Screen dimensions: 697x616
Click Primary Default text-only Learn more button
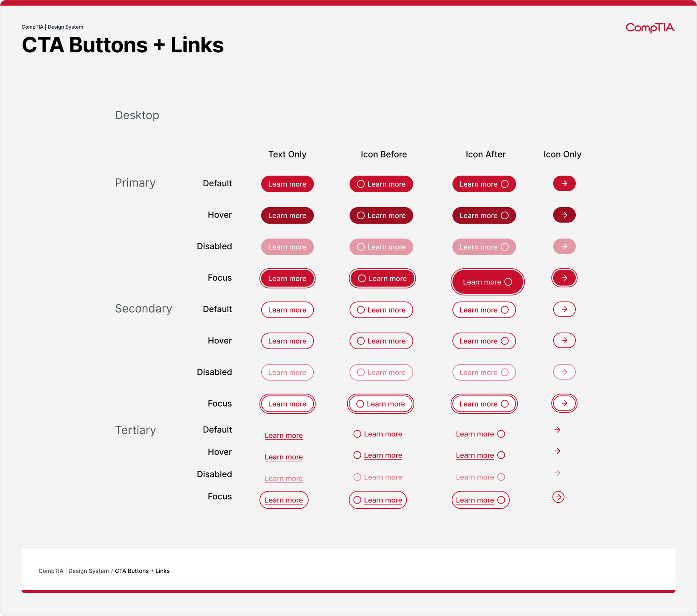coord(287,184)
